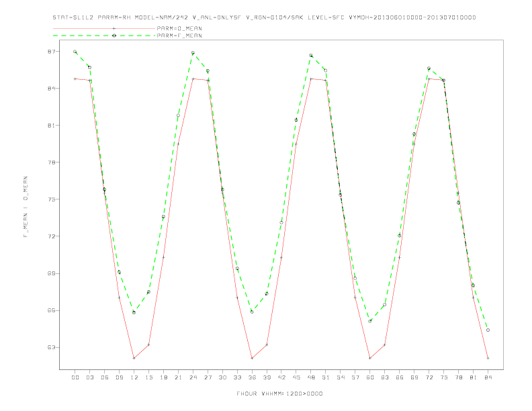Click y-axis tick label 69
The height and width of the screenshot is (411, 532).
51,273
